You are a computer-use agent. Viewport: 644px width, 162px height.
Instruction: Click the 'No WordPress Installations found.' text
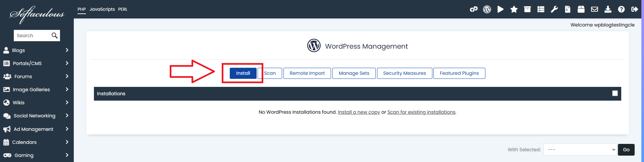(298, 112)
